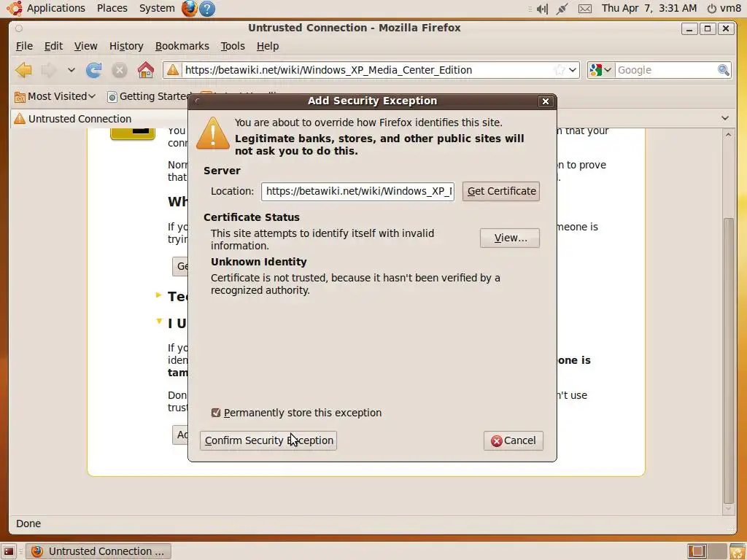This screenshot has width=747, height=560.
Task: Open the File menu
Action: 24,46
